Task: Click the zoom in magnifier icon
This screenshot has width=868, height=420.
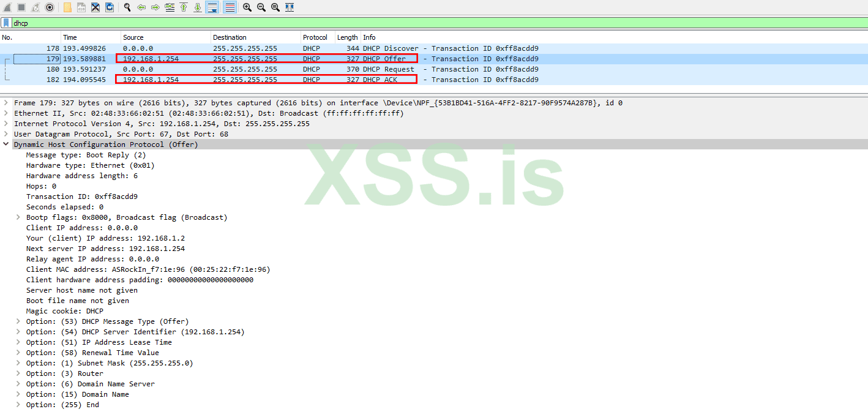Action: pos(247,7)
